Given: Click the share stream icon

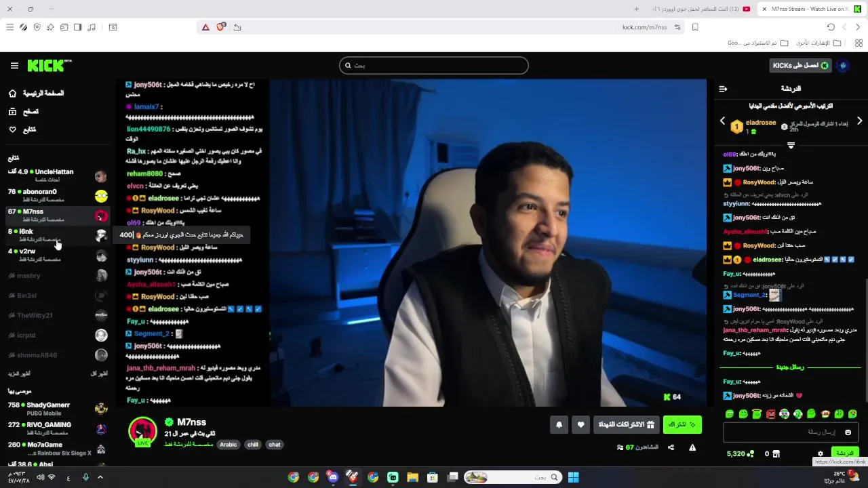Looking at the screenshot, I should tap(671, 447).
